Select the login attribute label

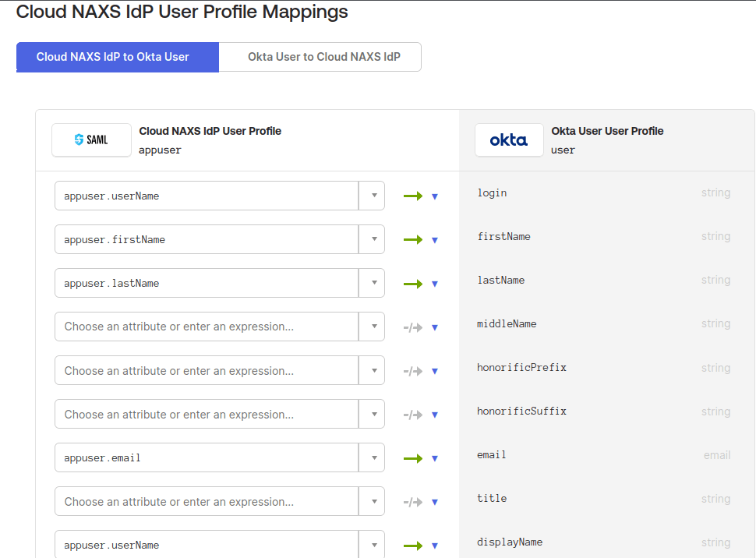(492, 193)
